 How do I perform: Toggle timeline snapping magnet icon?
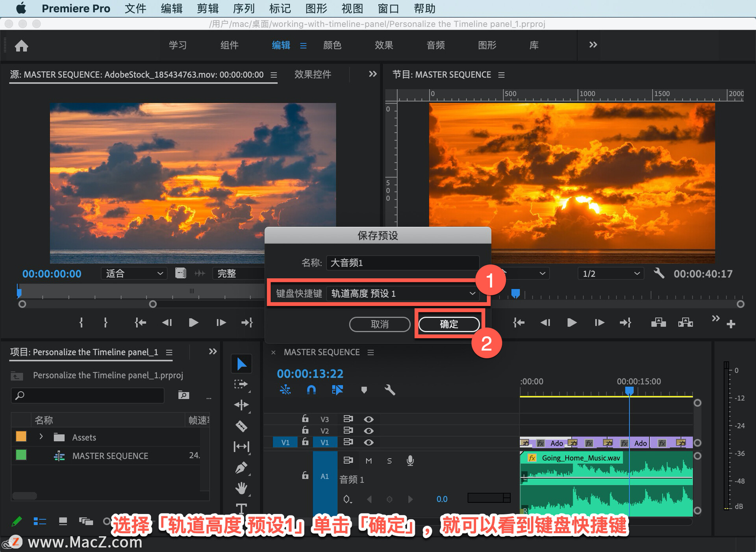tap(311, 390)
